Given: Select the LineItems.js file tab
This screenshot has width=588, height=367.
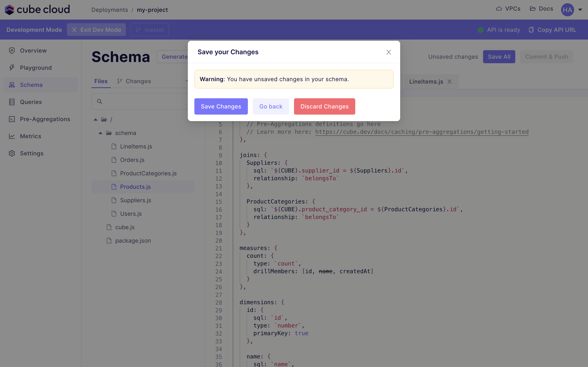Looking at the screenshot, I should 426,81.
